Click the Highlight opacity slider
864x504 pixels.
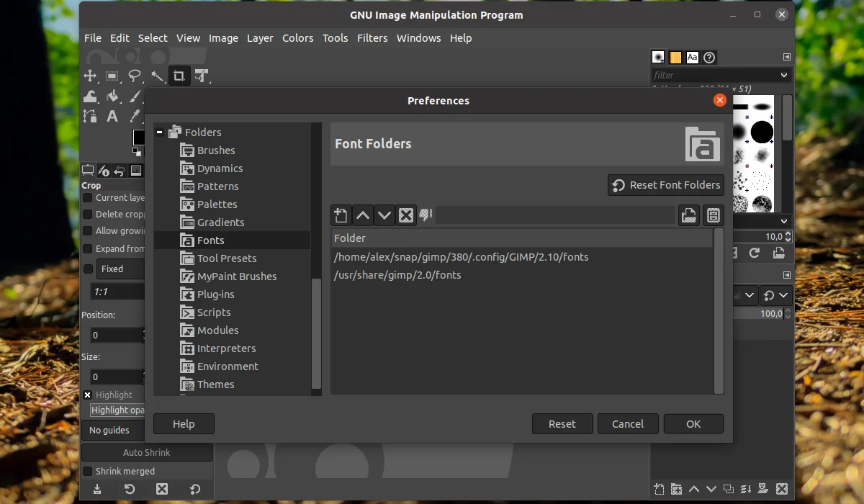(x=117, y=410)
